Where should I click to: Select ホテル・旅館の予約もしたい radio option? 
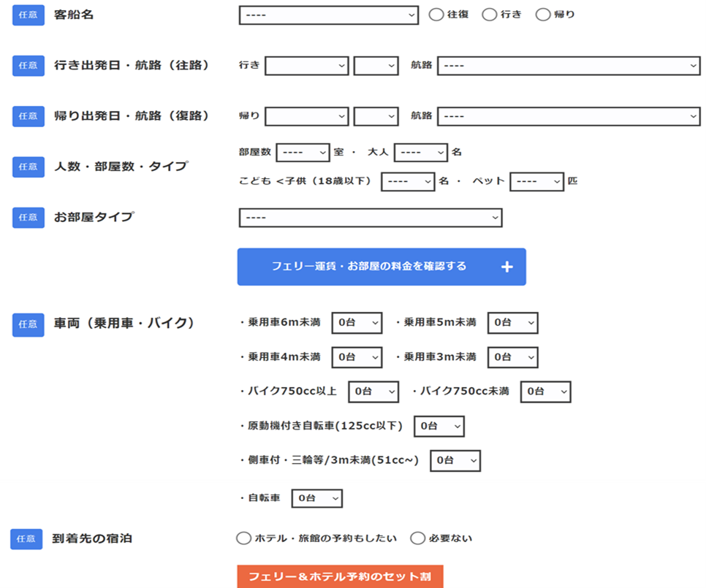(x=243, y=538)
